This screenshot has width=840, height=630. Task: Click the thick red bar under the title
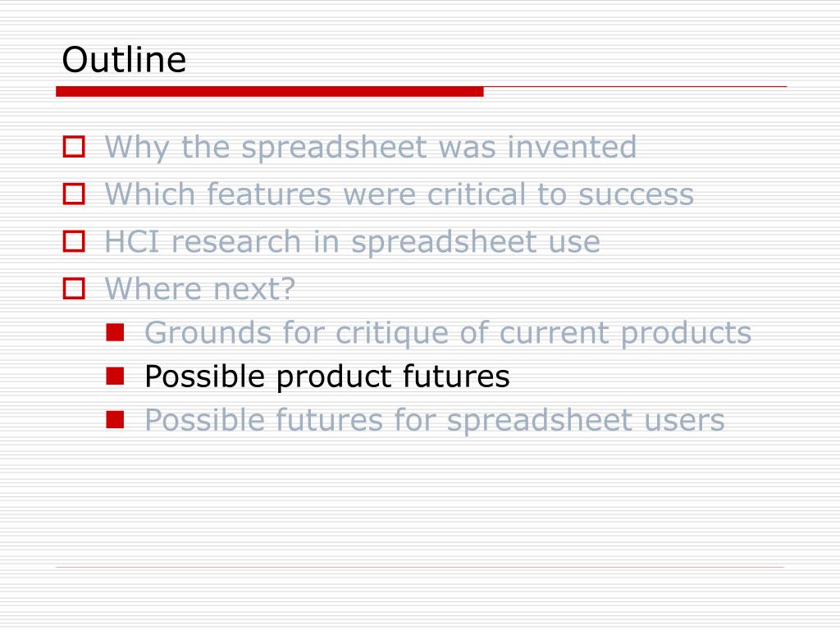click(269, 92)
